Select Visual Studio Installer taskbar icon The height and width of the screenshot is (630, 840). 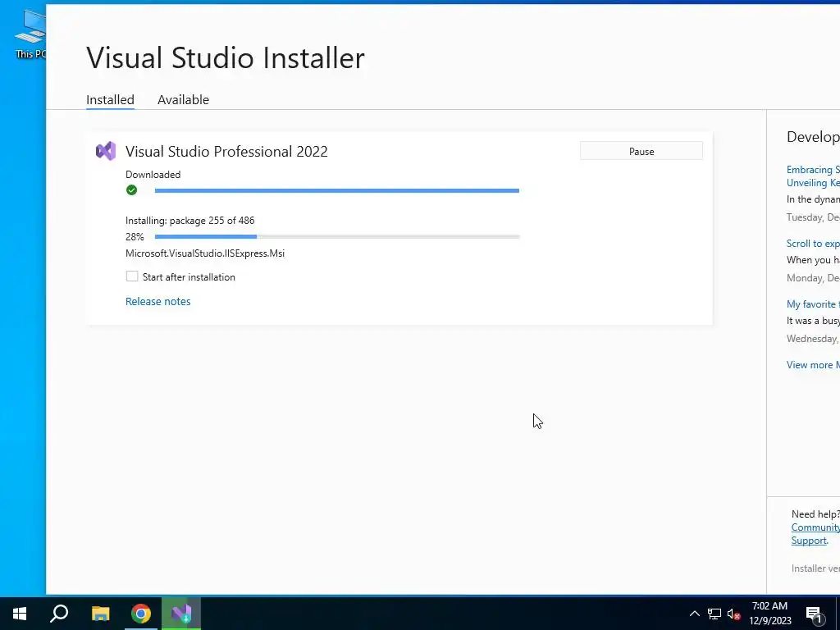pos(181,614)
